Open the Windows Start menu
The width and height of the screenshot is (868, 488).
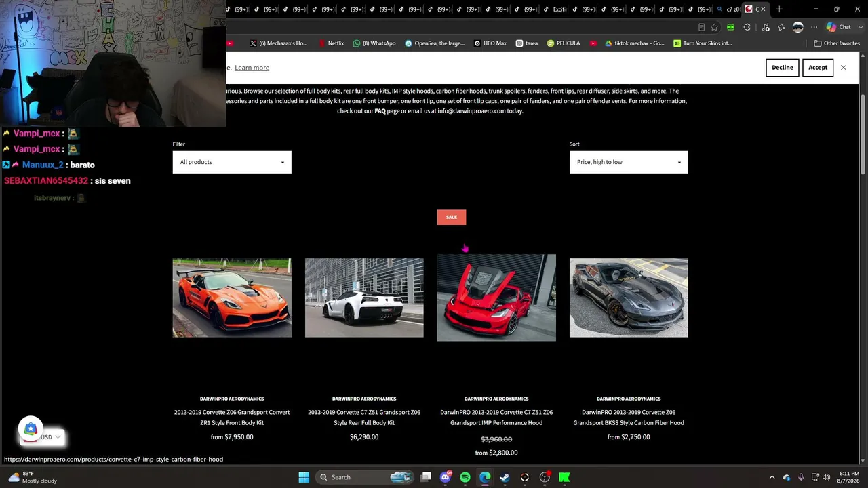coord(304,477)
